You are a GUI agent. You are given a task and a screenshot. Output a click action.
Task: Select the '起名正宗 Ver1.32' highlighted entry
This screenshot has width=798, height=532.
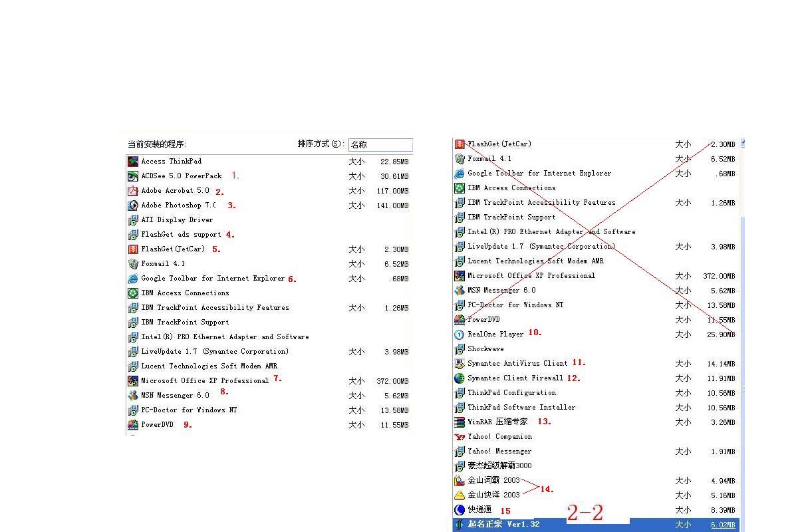(503, 524)
